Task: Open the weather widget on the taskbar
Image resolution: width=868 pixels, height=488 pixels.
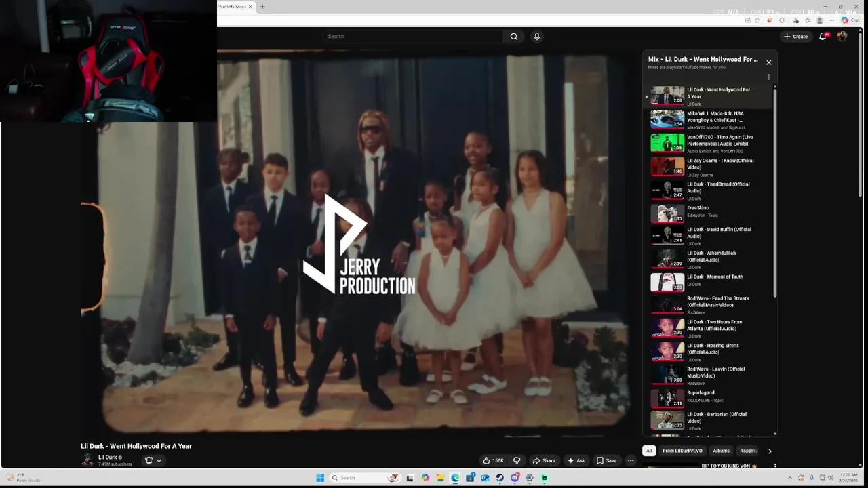Action: pyautogui.click(x=23, y=478)
